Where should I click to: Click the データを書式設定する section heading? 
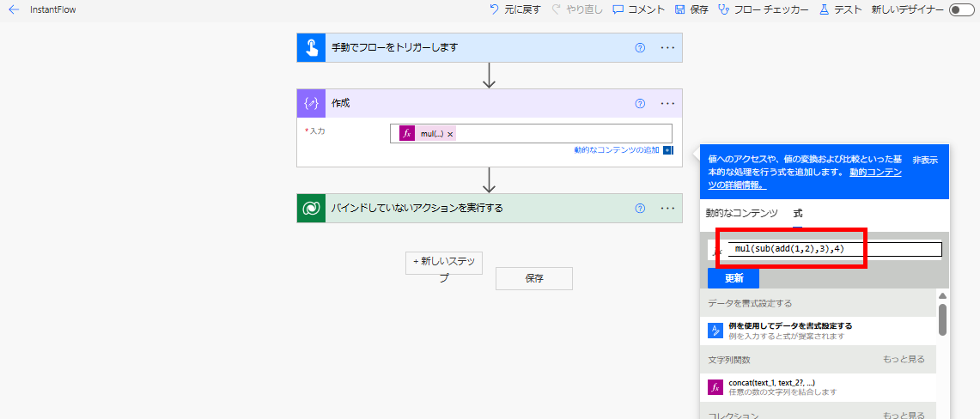750,303
